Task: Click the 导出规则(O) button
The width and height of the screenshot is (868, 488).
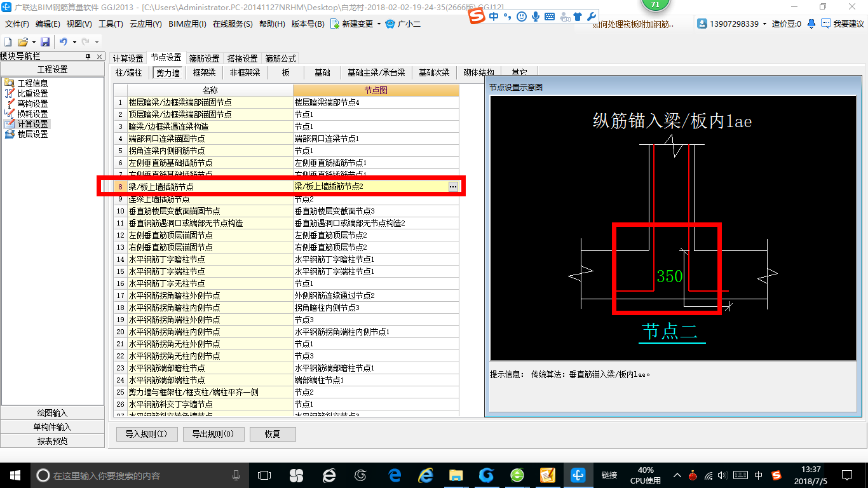Action: (x=213, y=434)
